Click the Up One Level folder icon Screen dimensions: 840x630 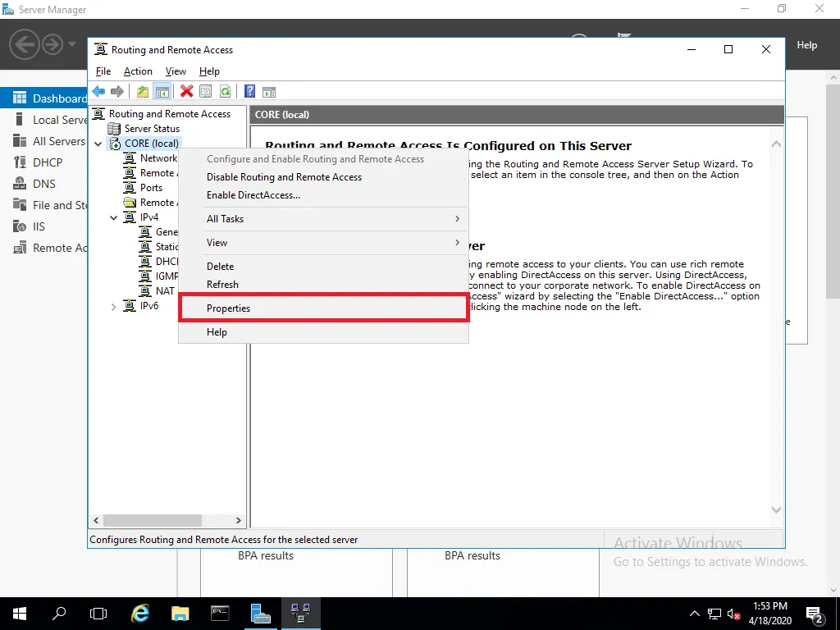coord(143,92)
